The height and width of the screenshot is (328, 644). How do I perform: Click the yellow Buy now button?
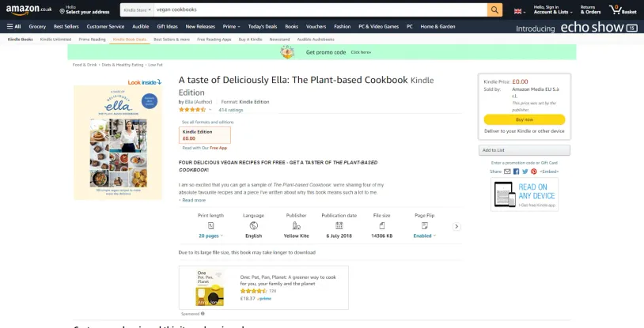tap(524, 119)
